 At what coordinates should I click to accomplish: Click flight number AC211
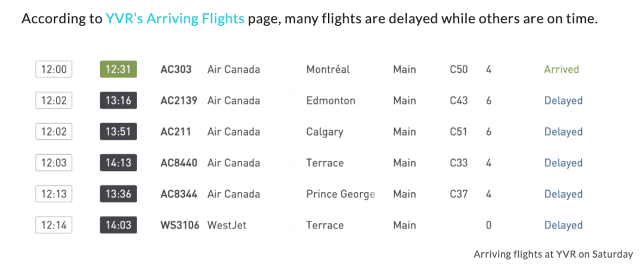point(176,132)
